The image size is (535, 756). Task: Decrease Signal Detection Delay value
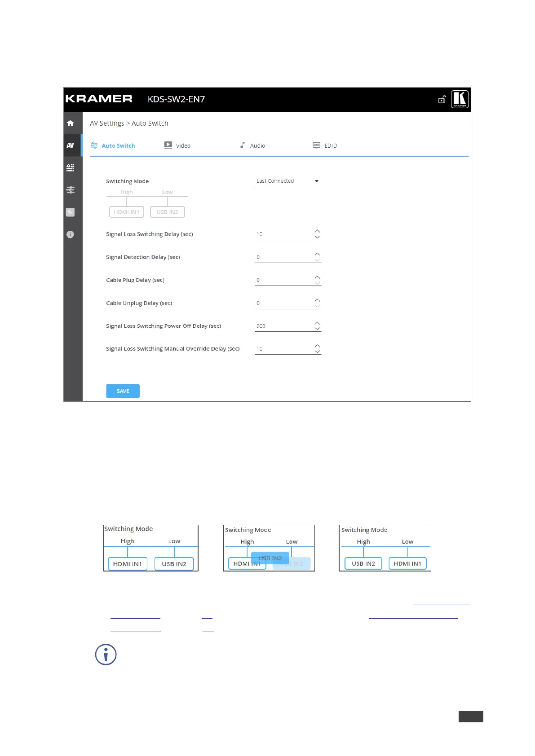coord(317,259)
